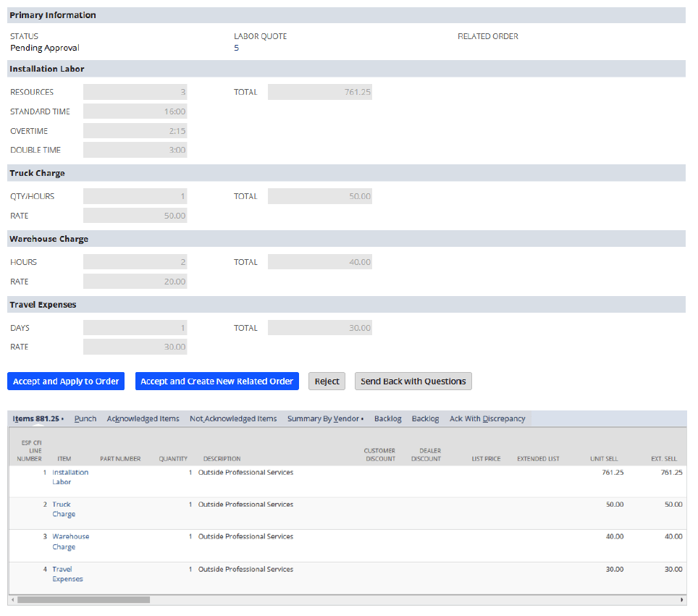This screenshot has height=616, width=698.
Task: Click the Truck Charge section header
Action: pos(346,173)
